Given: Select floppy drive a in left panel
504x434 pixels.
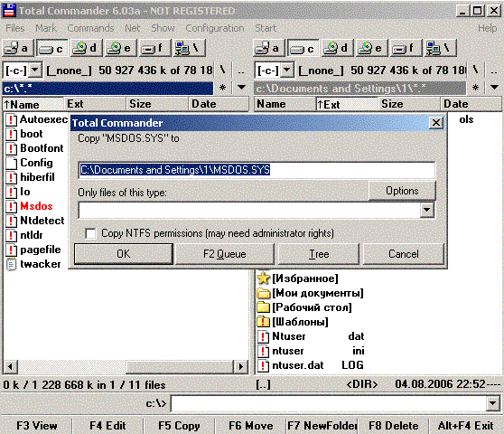Looking at the screenshot, I should pos(17,48).
